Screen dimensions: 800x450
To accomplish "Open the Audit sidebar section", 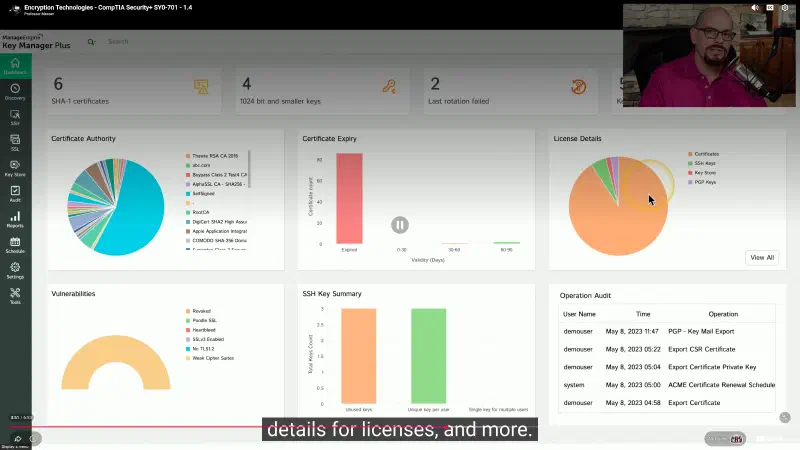I will click(15, 194).
